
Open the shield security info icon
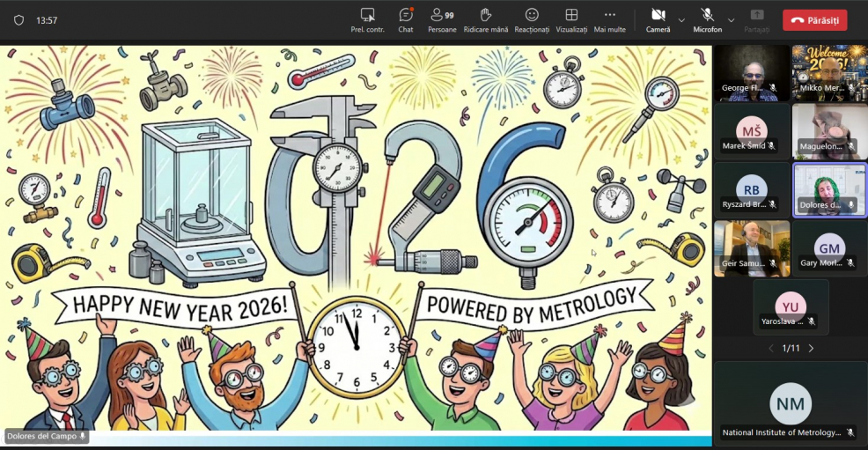pos(18,20)
